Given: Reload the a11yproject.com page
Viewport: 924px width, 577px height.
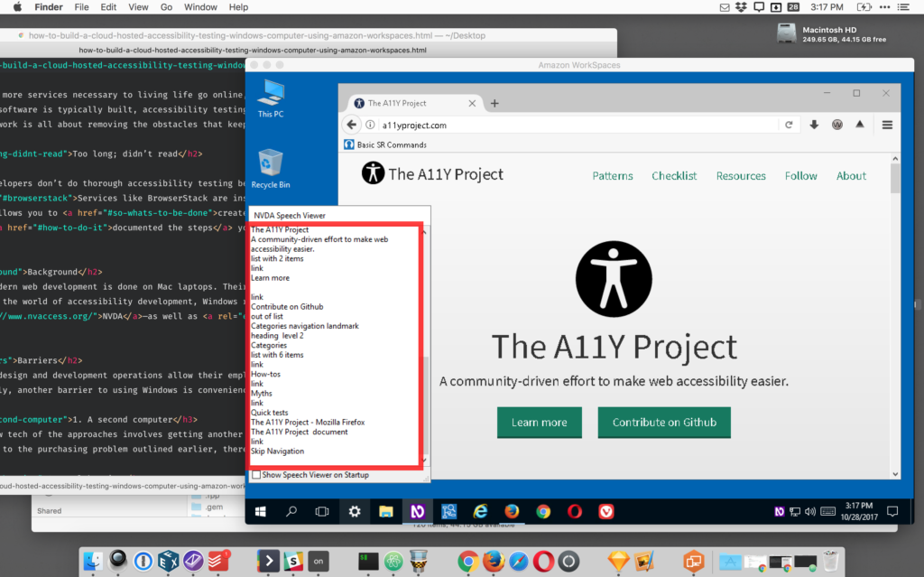Looking at the screenshot, I should (x=789, y=125).
